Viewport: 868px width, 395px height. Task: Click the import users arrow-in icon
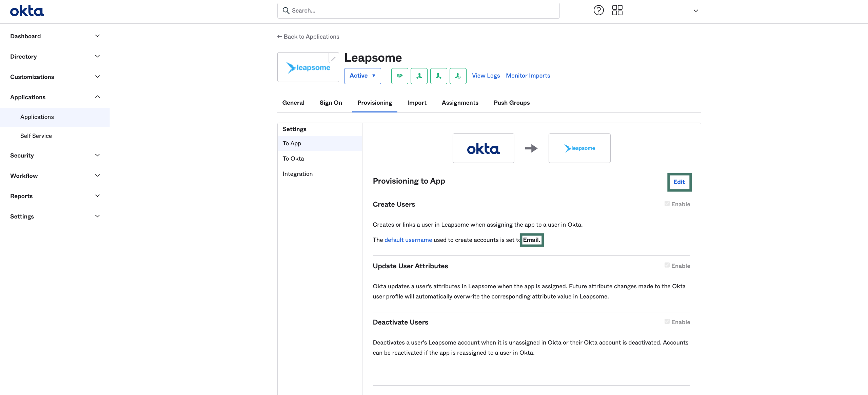pos(419,76)
